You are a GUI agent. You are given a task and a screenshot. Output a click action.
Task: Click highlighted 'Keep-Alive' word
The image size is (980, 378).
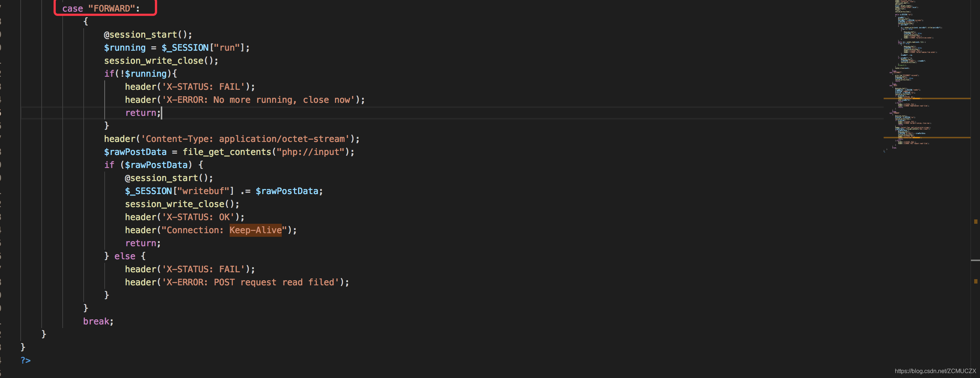click(255, 230)
